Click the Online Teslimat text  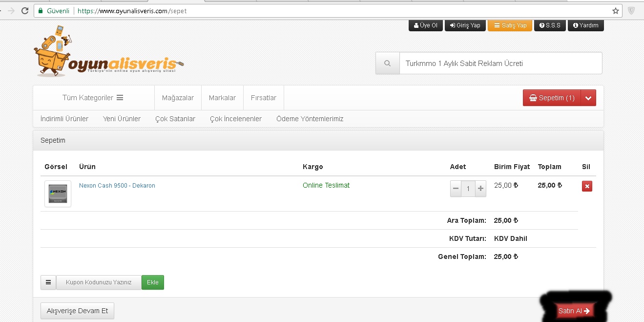click(x=326, y=185)
